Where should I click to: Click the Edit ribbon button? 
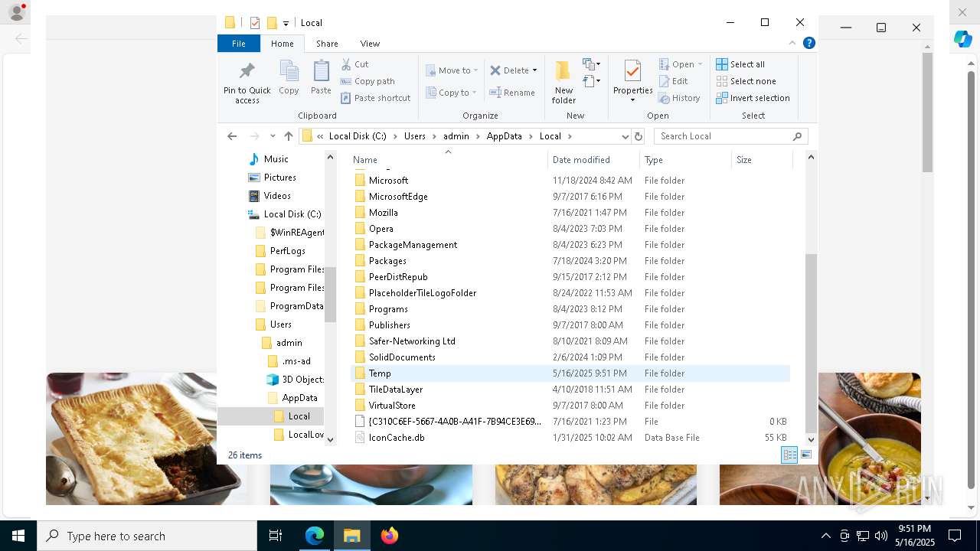pyautogui.click(x=673, y=81)
